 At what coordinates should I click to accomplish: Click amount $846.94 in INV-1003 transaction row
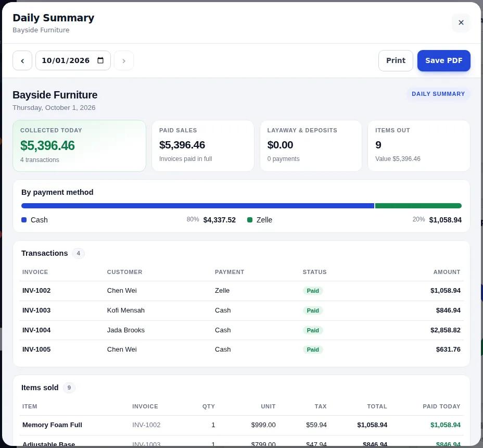coord(448,310)
